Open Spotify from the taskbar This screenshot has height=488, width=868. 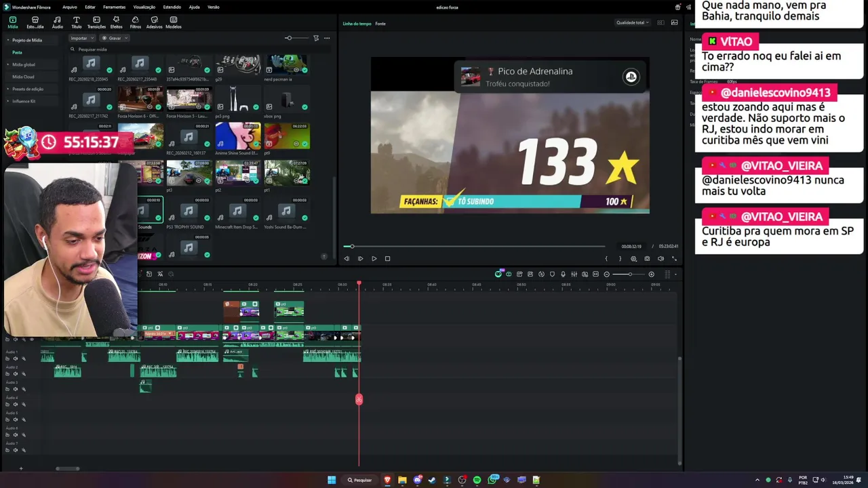click(477, 480)
